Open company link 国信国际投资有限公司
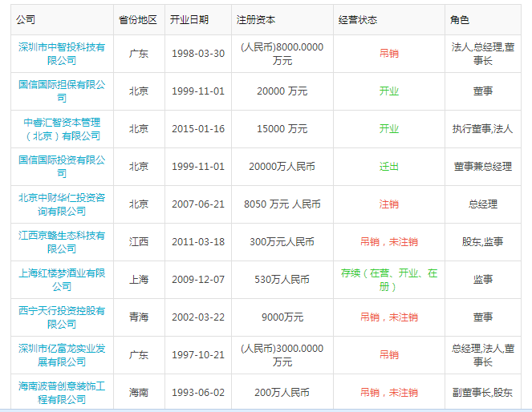 tap(62, 167)
